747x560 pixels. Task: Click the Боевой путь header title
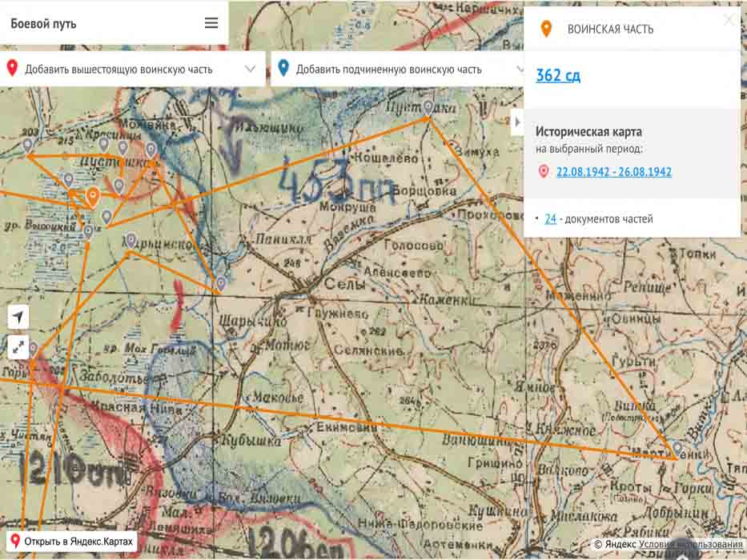pyautogui.click(x=44, y=23)
